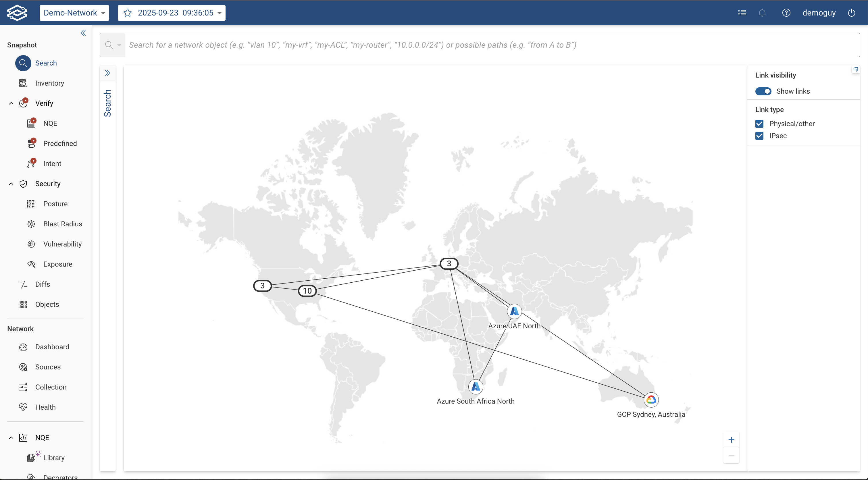Viewport: 868px width, 480px height.
Task: Click the power logout icon
Action: [x=852, y=13]
